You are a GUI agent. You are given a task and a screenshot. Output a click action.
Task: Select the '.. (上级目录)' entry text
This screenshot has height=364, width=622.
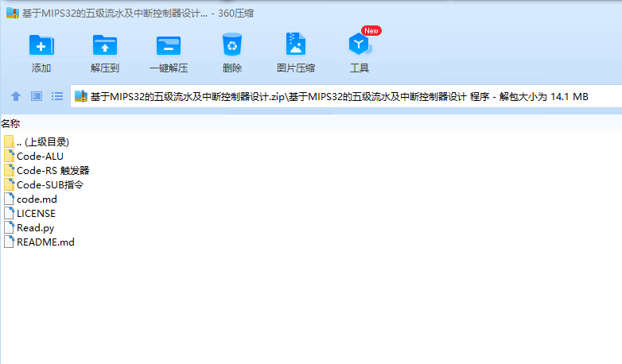pos(43,142)
